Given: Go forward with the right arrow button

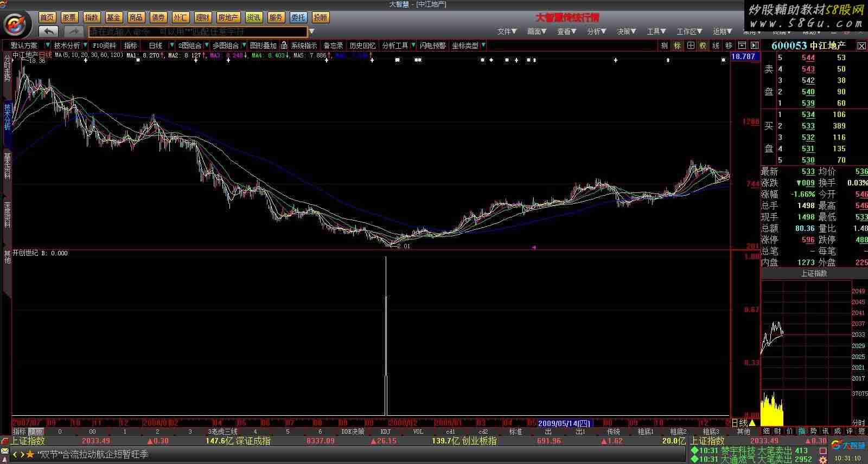Looking at the screenshot, I should (x=74, y=31).
